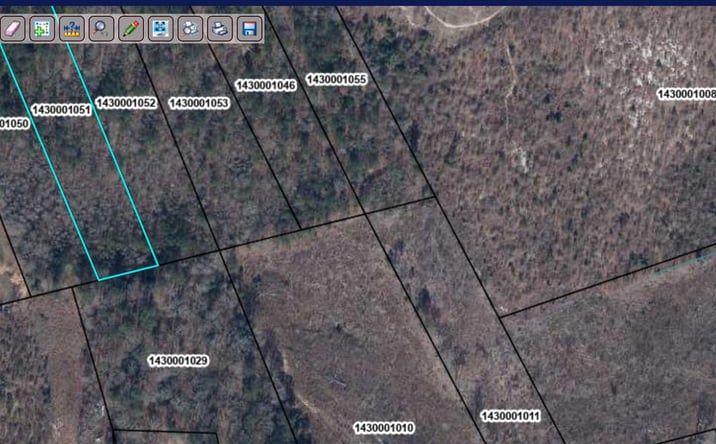Activate the add-to-selection tool with green plus

click(42, 29)
